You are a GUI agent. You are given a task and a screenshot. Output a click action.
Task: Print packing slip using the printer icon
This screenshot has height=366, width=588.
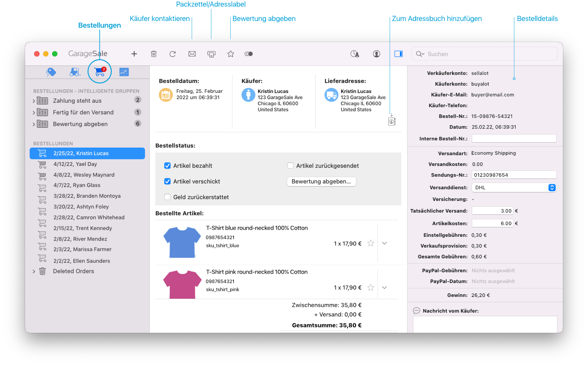(x=211, y=54)
